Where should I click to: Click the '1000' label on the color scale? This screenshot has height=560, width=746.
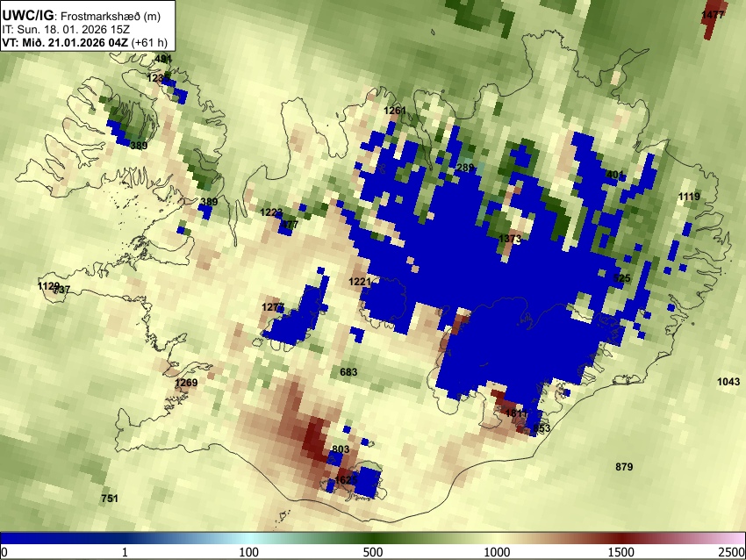click(497, 552)
